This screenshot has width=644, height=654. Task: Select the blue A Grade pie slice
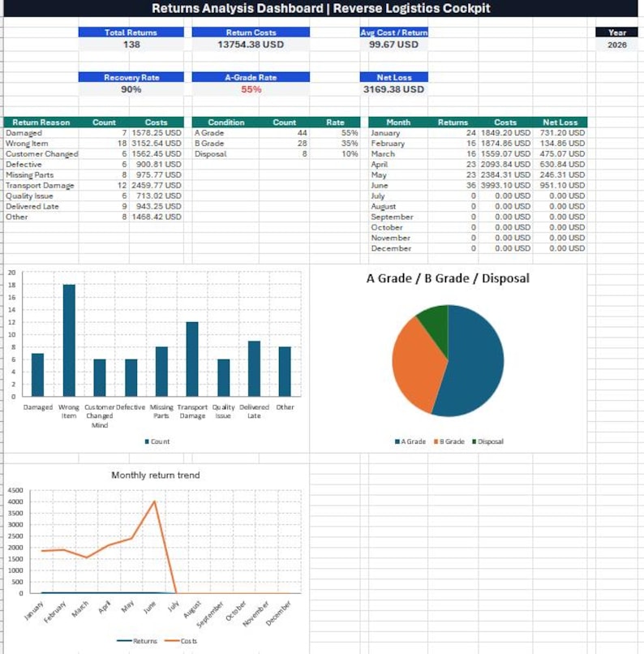point(475,361)
